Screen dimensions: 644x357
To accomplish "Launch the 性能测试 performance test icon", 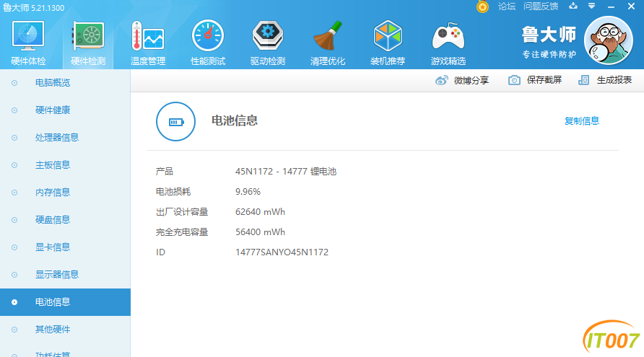I will (208, 43).
